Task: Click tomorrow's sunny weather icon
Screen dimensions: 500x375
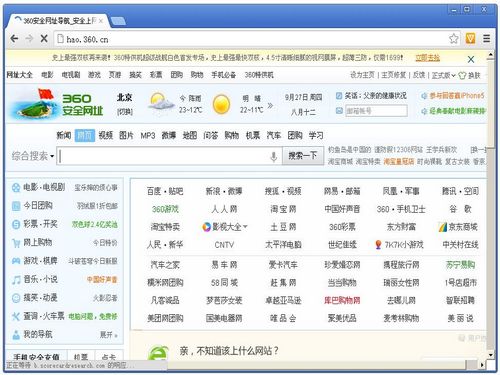Action: tap(222, 104)
